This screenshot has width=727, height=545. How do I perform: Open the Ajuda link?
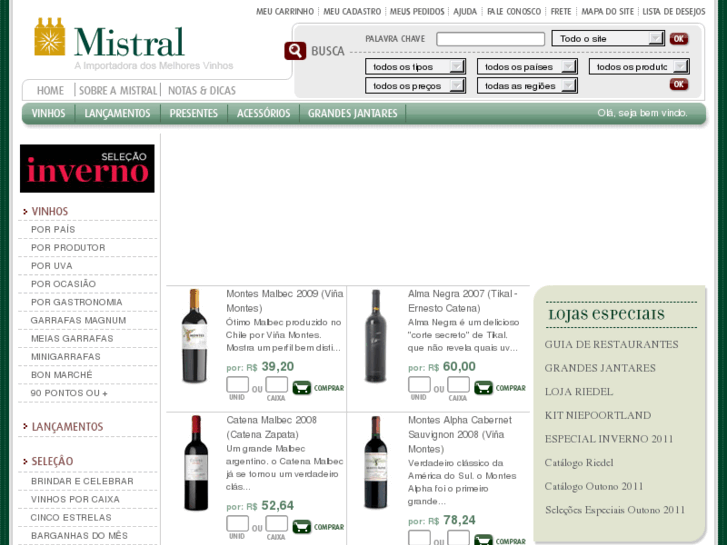click(465, 12)
